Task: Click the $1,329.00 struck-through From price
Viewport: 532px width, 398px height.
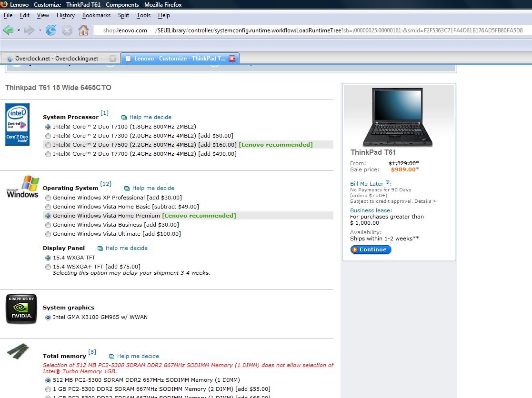Action: click(402, 163)
